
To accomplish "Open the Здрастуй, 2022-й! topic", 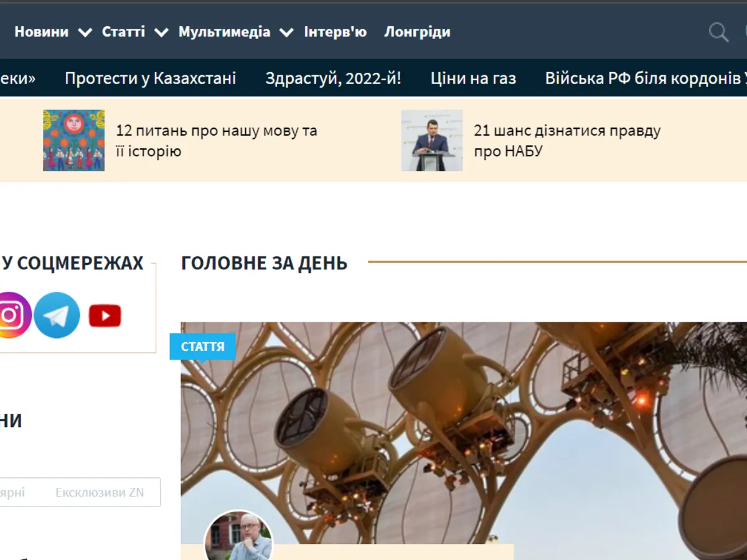I will [333, 78].
